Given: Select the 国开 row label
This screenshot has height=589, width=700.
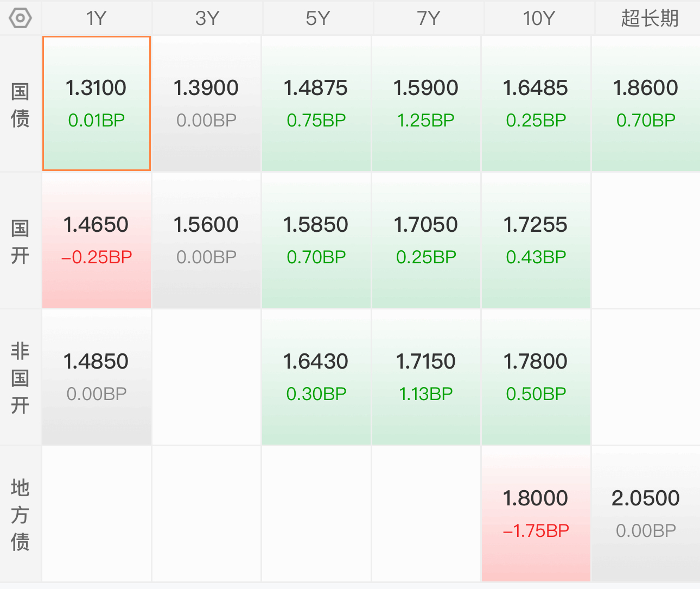Looking at the screenshot, I should tap(20, 241).
